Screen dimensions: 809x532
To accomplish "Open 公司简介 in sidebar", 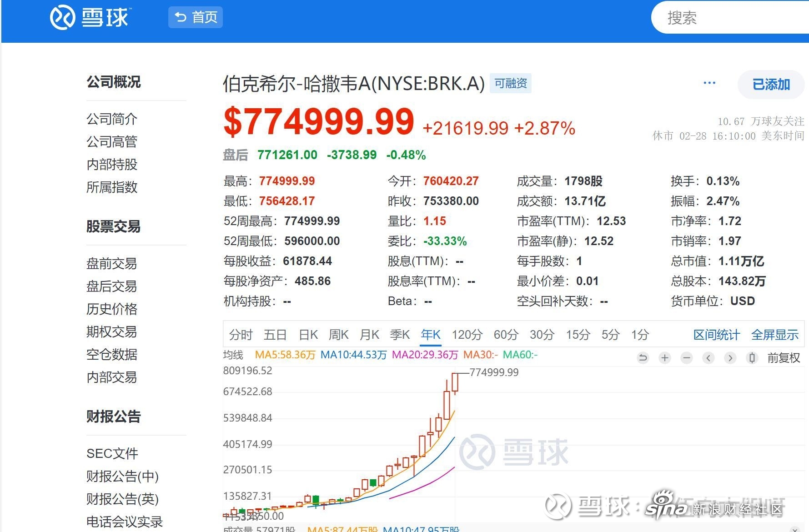I will pos(112,119).
